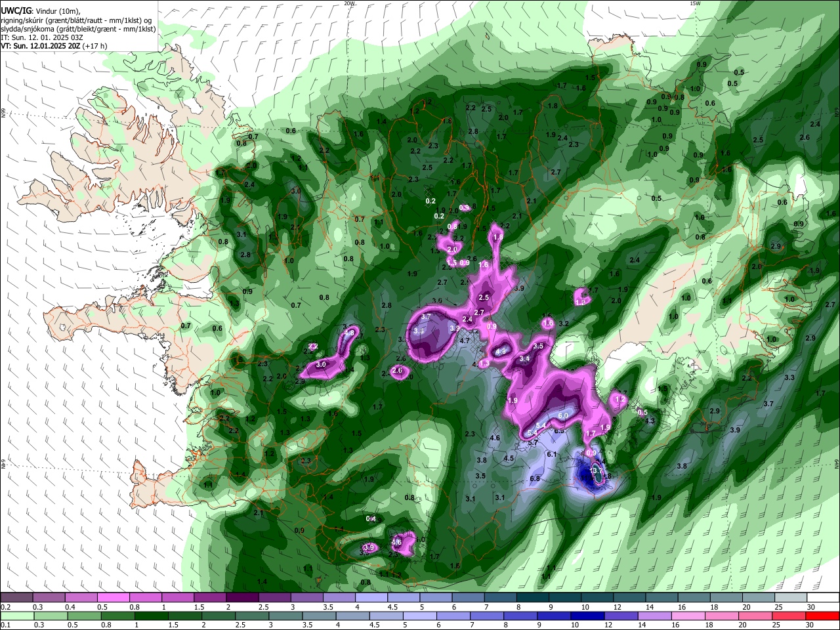The height and width of the screenshot is (630, 840).
Task: Click the 'VT: Sun. 12.01.2025 20Z (+17 h)' line
Action: coord(54,46)
